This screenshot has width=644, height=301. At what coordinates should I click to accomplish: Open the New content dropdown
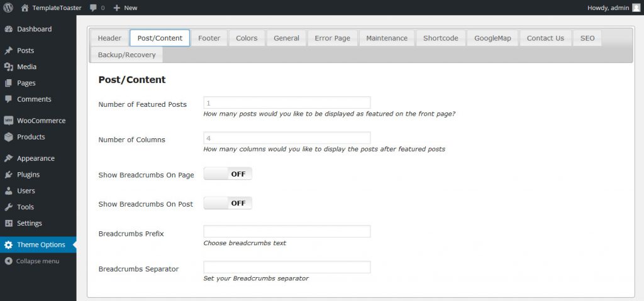[x=125, y=8]
